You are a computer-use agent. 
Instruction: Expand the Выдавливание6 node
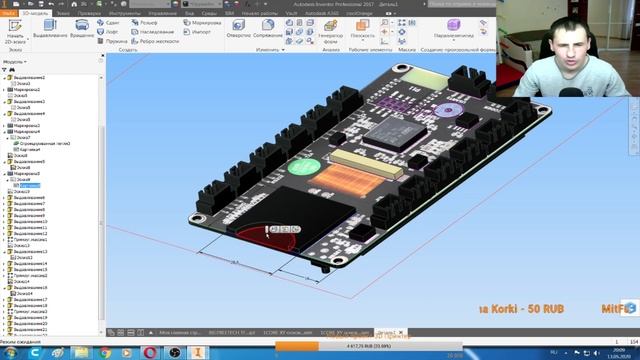(4, 198)
